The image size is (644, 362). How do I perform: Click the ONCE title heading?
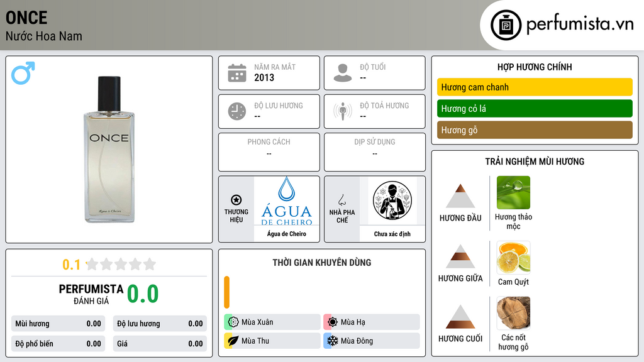26,18
